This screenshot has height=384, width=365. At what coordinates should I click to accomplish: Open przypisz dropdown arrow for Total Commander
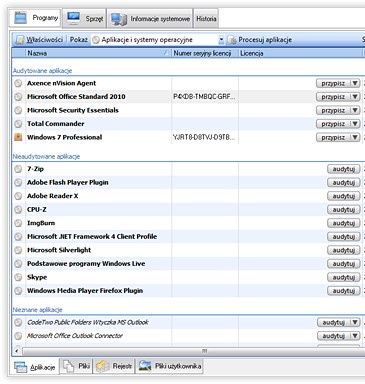355,124
